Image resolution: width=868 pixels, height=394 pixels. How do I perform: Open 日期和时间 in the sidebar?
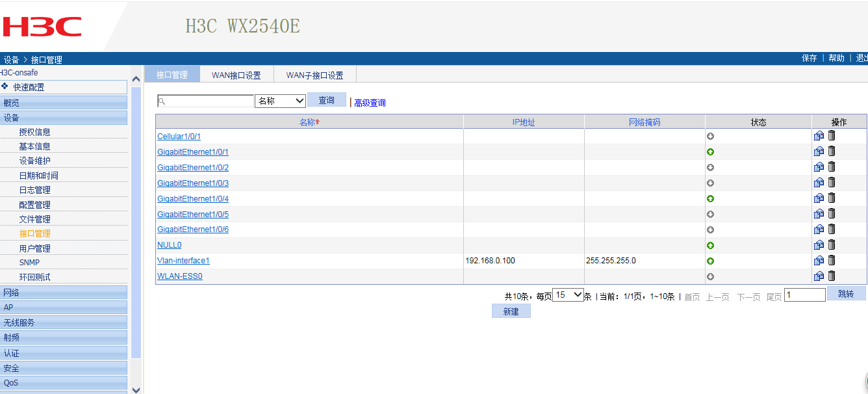[x=38, y=176]
